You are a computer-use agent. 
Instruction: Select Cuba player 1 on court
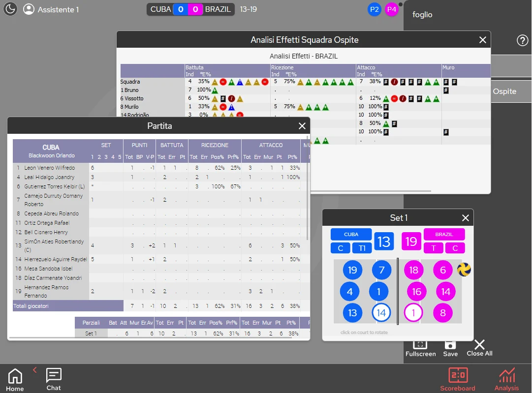[x=378, y=292]
